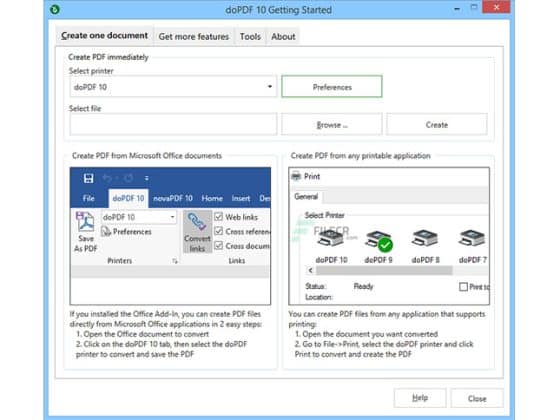Select the File ribbon tab in preview

(x=89, y=198)
